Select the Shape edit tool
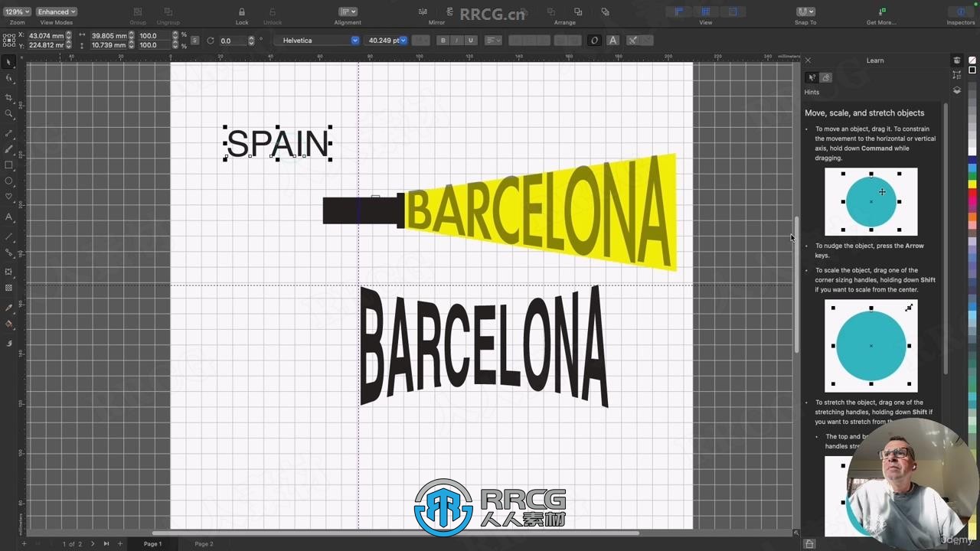The height and width of the screenshot is (551, 980). tap(9, 79)
